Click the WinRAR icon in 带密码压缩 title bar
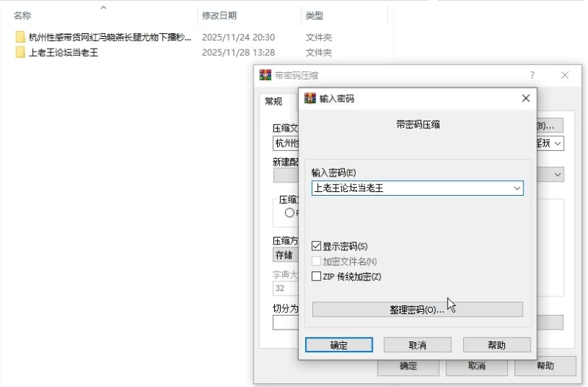This screenshot has width=588, height=387. click(265, 75)
